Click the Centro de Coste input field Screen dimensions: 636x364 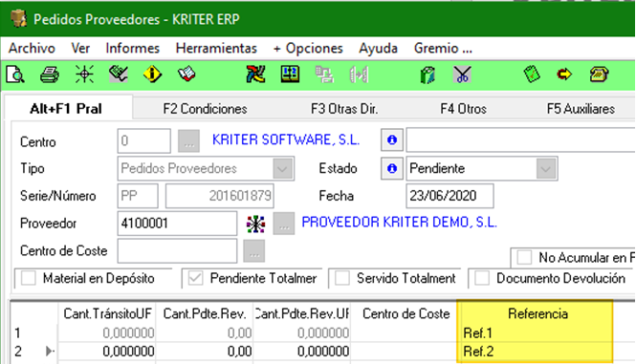(x=177, y=251)
